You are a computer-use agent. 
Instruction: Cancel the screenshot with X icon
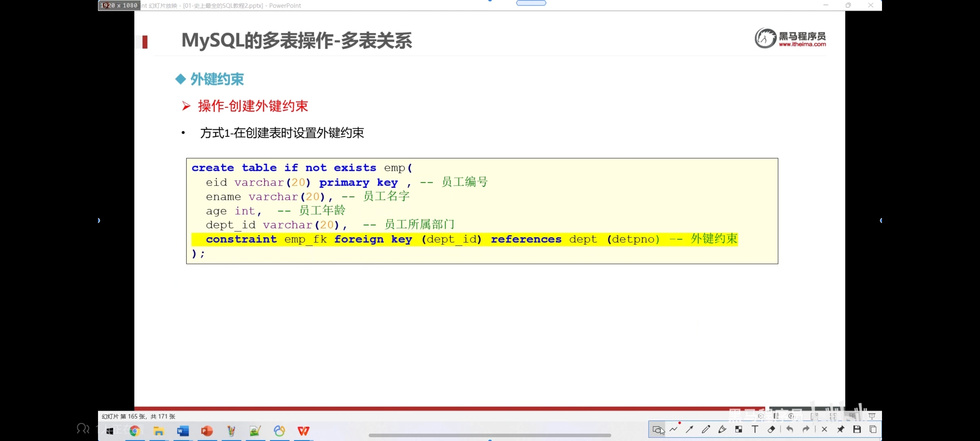(x=824, y=429)
